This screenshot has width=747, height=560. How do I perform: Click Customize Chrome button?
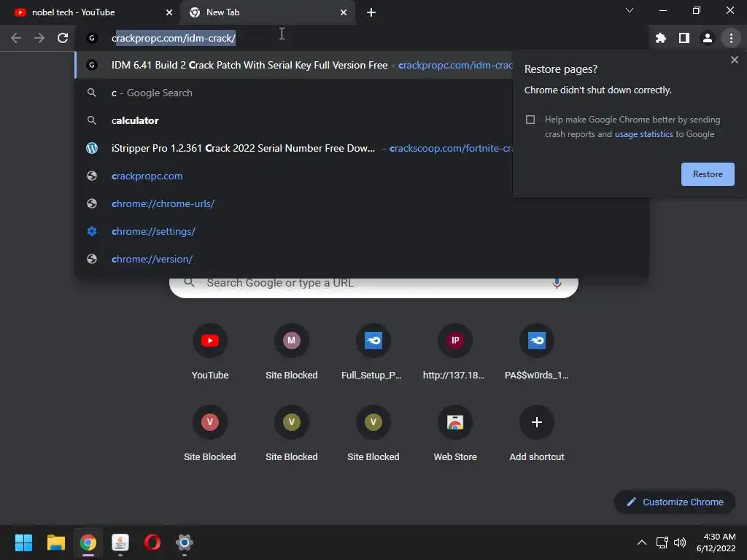click(x=675, y=502)
